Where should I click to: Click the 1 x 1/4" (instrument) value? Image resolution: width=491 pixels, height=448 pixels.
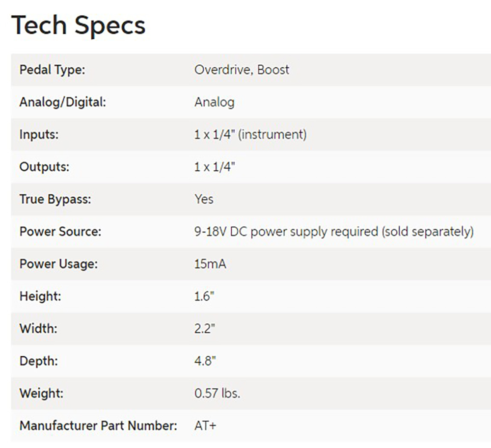[250, 134]
